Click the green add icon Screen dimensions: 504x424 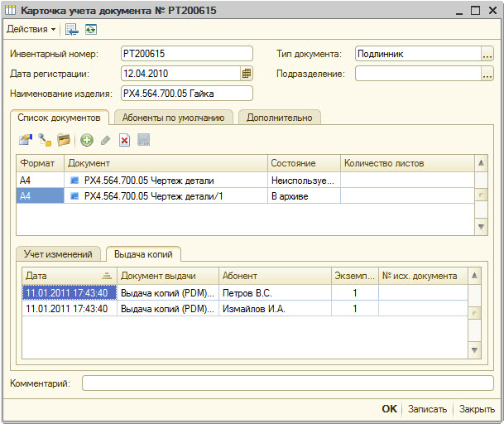[87, 140]
